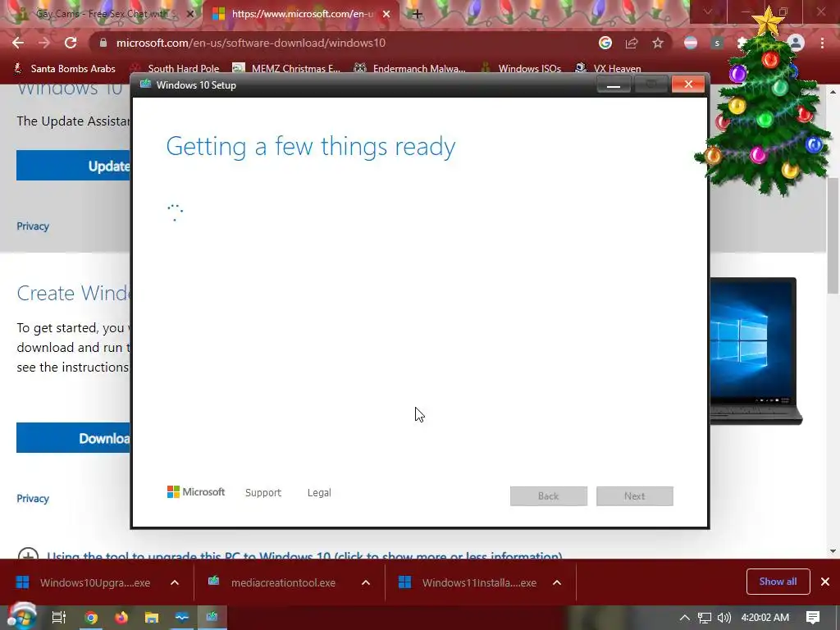
Task: Open Task View on taskbar
Action: pyautogui.click(x=58, y=618)
